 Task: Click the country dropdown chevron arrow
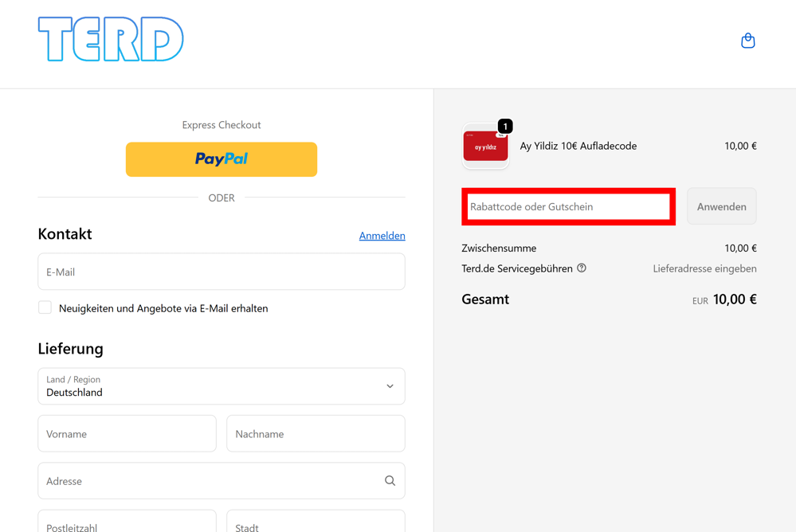pos(390,386)
